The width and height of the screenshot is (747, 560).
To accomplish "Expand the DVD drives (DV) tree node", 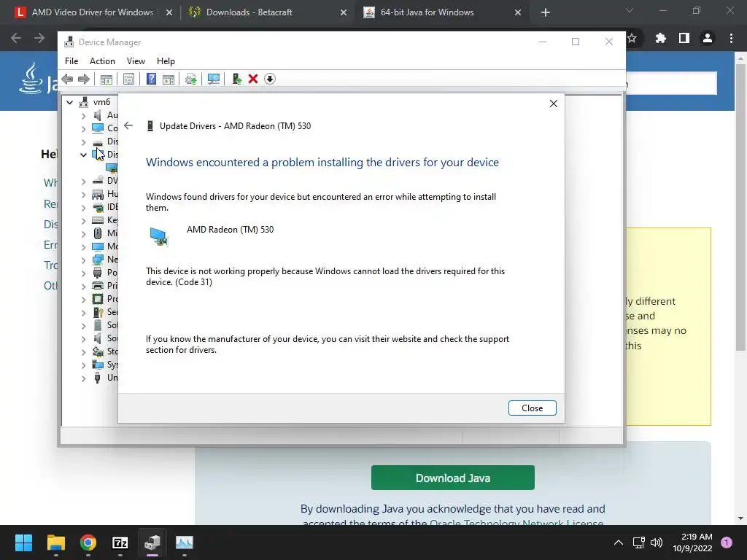I will [83, 181].
